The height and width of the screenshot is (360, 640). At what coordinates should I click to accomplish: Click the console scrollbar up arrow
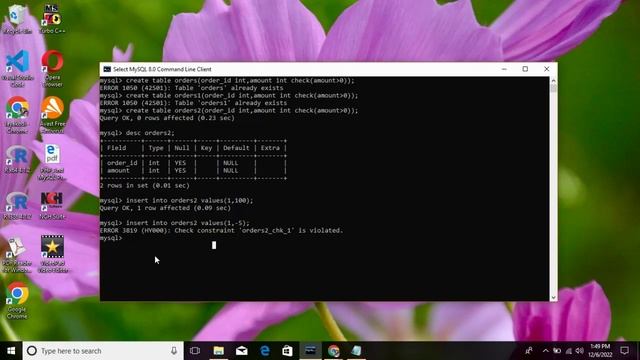553,80
